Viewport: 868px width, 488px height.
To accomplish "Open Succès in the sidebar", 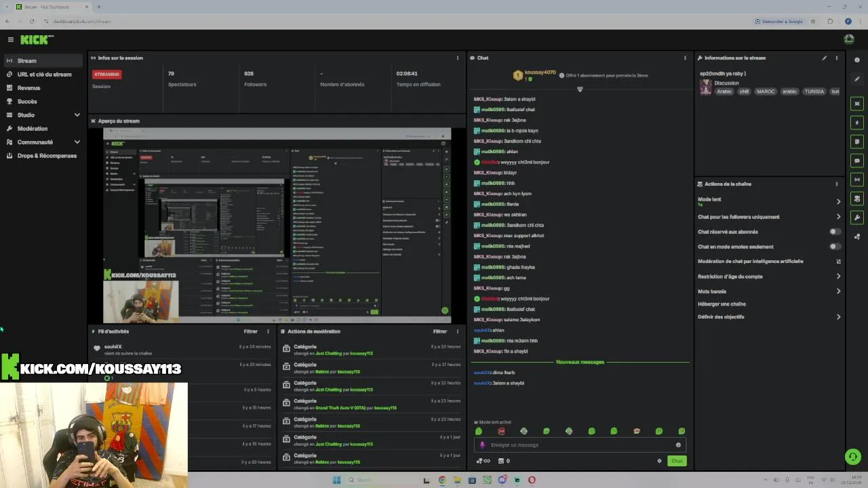I will coord(43,102).
